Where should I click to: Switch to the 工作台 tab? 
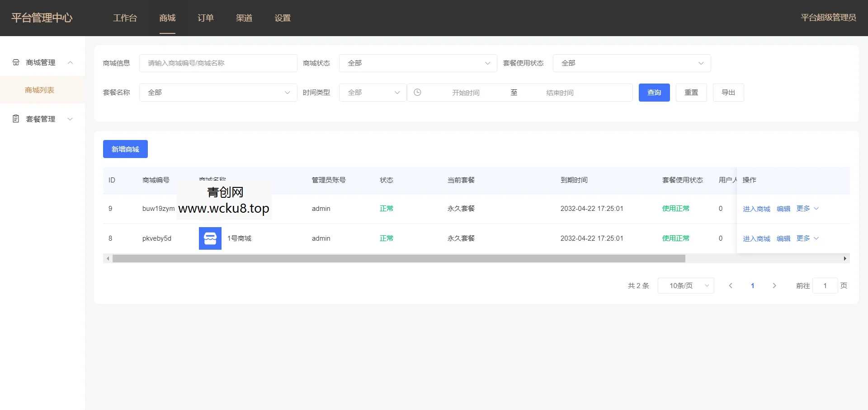tap(125, 18)
